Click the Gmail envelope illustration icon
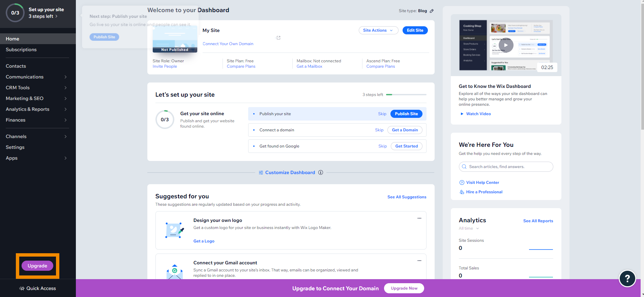The height and width of the screenshot is (297, 644). click(174, 272)
